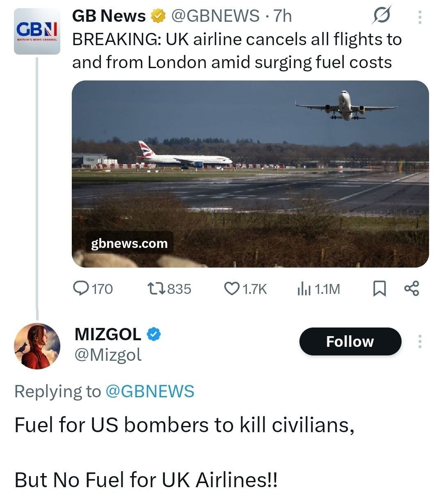Open MIZGOL profile picture
The image size is (443, 504).
(x=37, y=346)
